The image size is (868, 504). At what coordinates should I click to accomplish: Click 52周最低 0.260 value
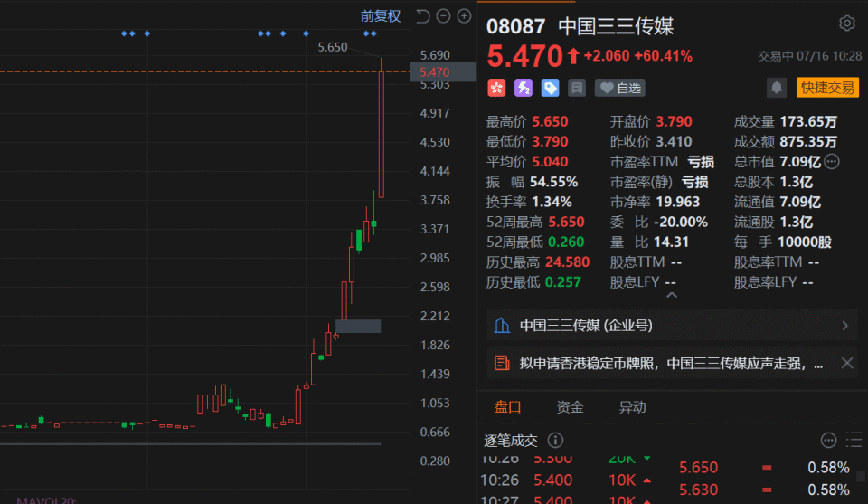pyautogui.click(x=566, y=242)
